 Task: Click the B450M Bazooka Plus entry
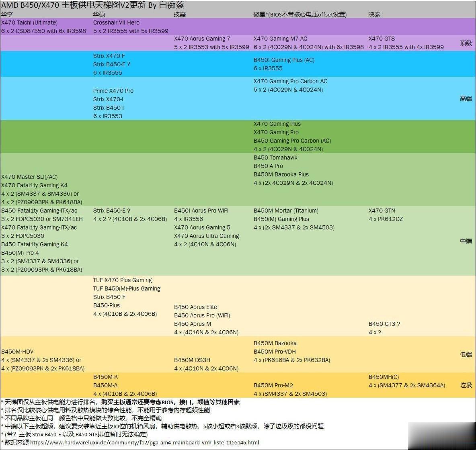pos(281,174)
